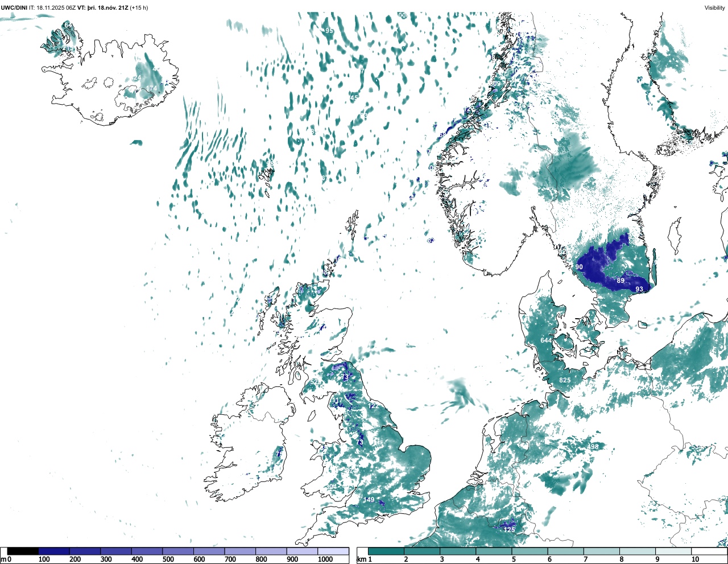Screen dimensions: 728x564
Task: Click the darkest blue 100–200 m legend swatch
Action: (x=54, y=551)
